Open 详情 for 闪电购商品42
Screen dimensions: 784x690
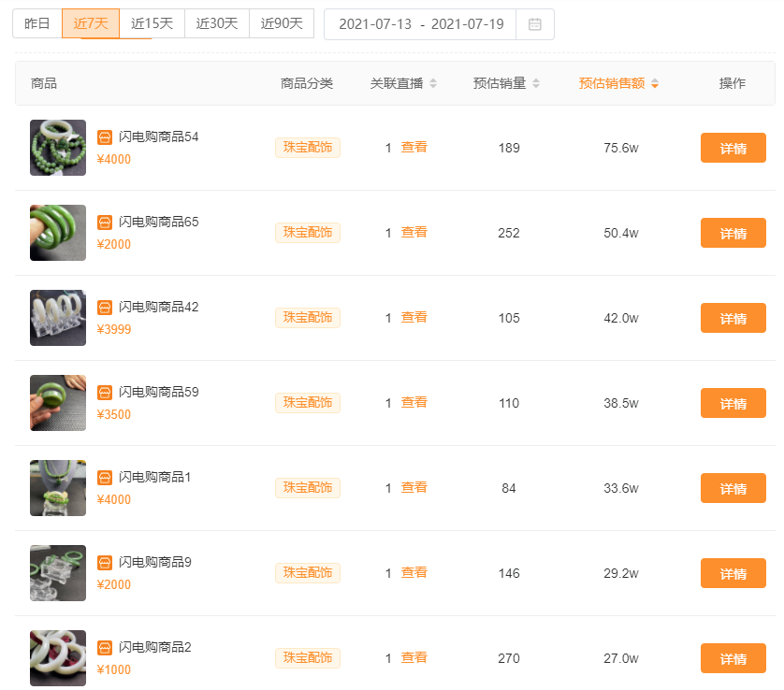(x=733, y=318)
